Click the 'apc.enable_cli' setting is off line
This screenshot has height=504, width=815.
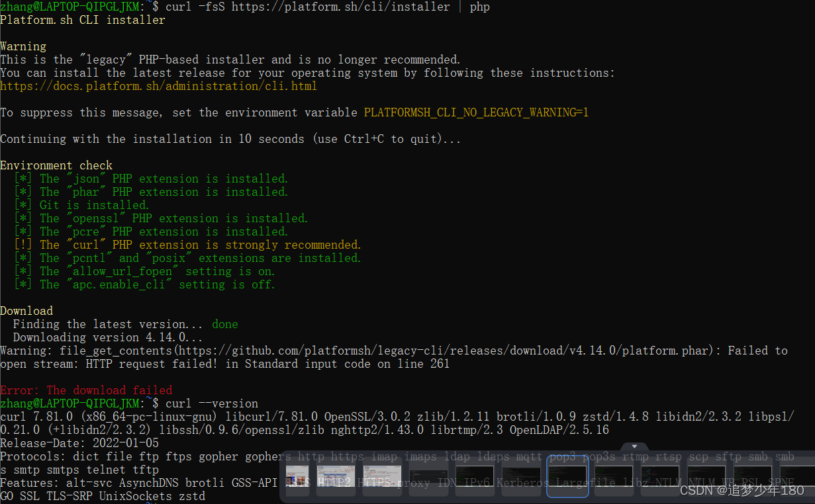144,284
